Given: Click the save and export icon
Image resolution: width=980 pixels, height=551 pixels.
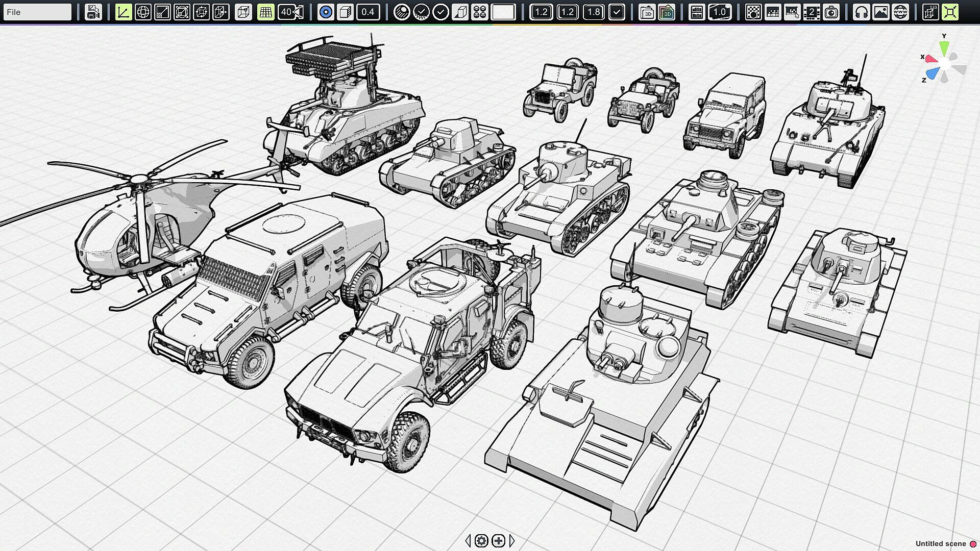Looking at the screenshot, I should click(x=93, y=12).
